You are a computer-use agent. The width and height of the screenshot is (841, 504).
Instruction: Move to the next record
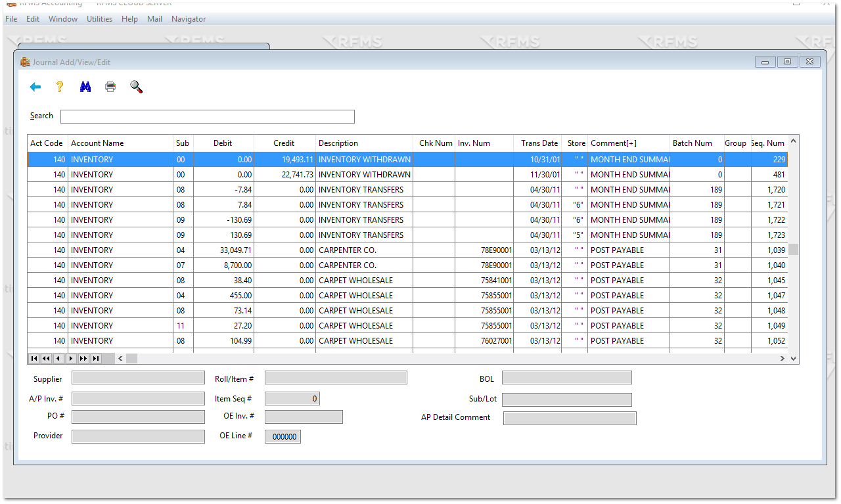71,358
